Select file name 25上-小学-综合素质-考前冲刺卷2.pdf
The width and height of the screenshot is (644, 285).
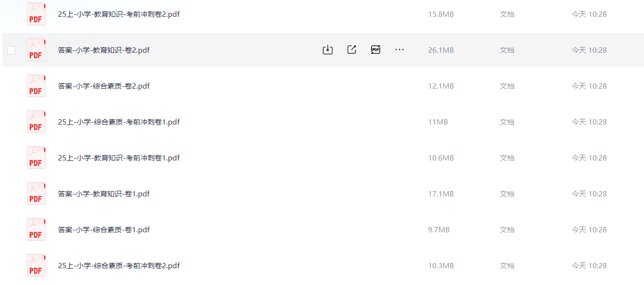click(x=119, y=266)
